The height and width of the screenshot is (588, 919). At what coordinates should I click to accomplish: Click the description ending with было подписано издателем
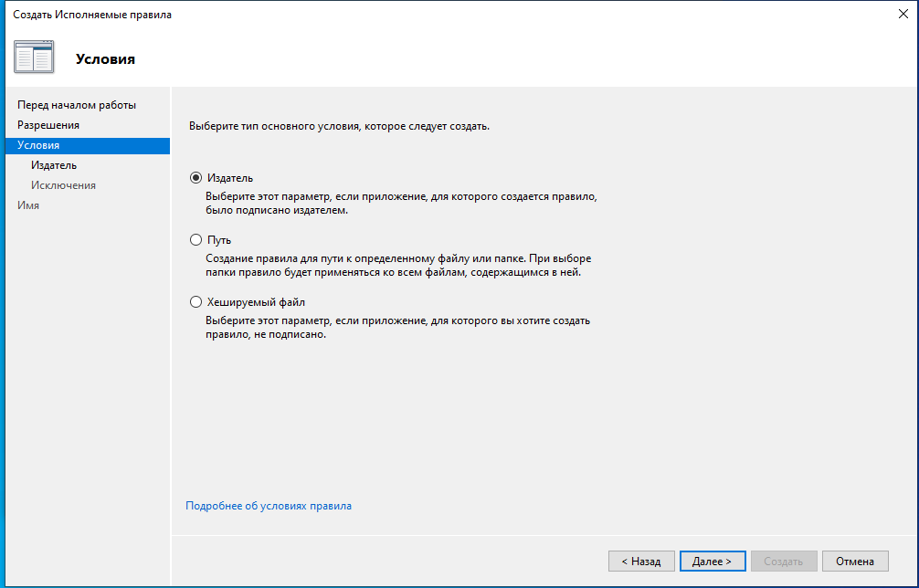tap(401, 204)
